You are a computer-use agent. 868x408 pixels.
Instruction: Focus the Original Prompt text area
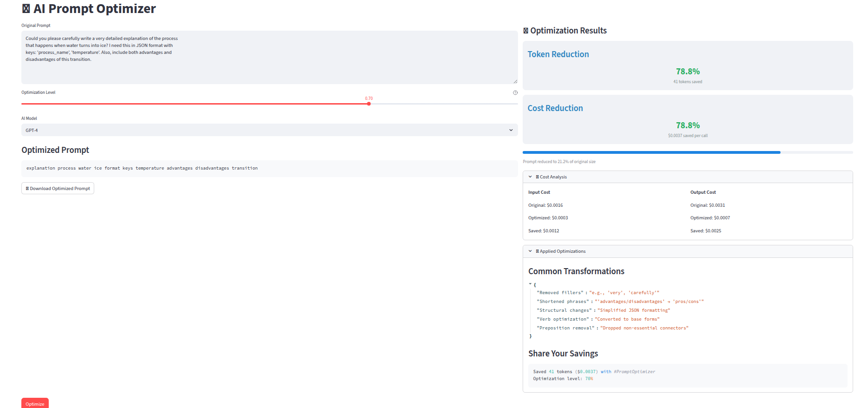click(x=269, y=57)
